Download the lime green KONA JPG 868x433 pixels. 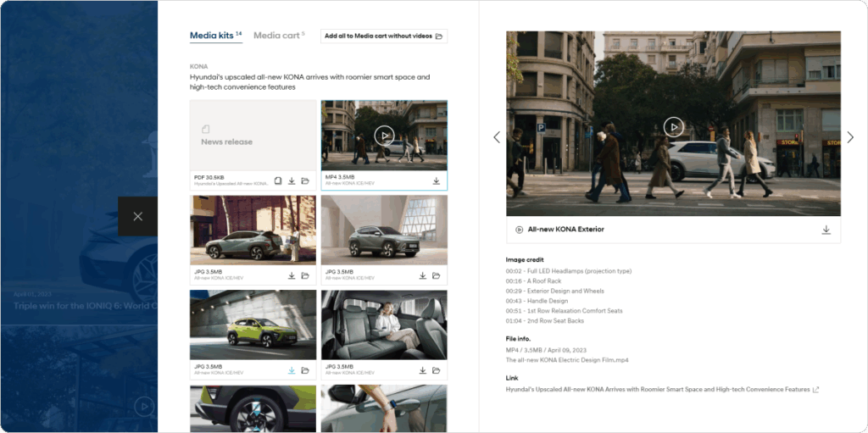click(292, 370)
